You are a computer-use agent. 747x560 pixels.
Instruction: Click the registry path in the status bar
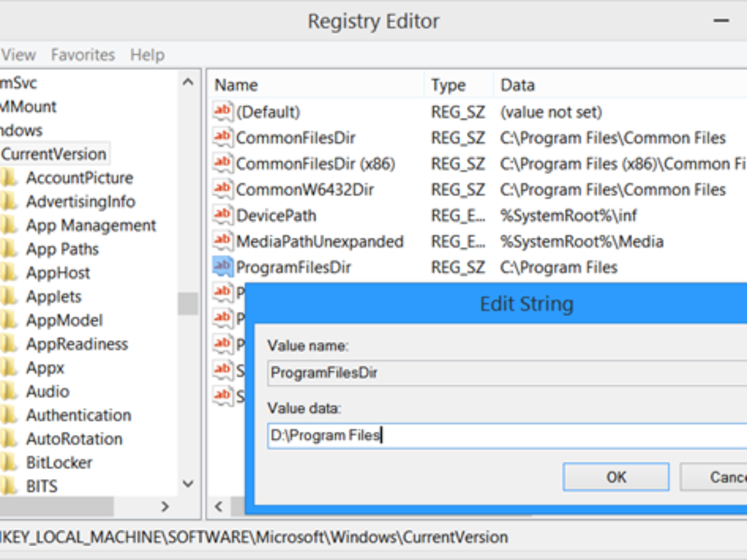[x=254, y=537]
